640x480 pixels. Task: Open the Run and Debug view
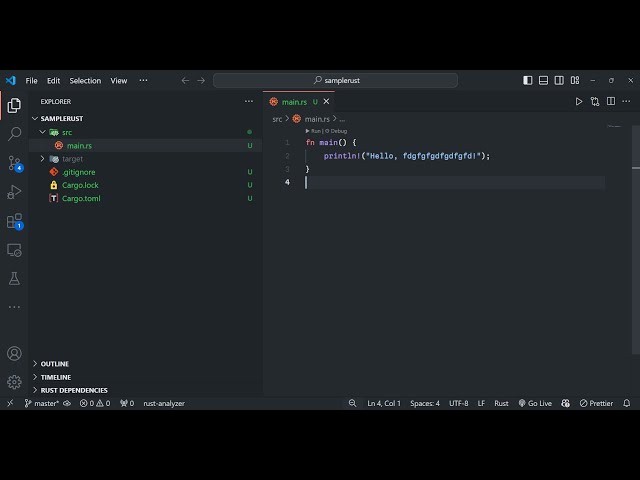point(14,191)
